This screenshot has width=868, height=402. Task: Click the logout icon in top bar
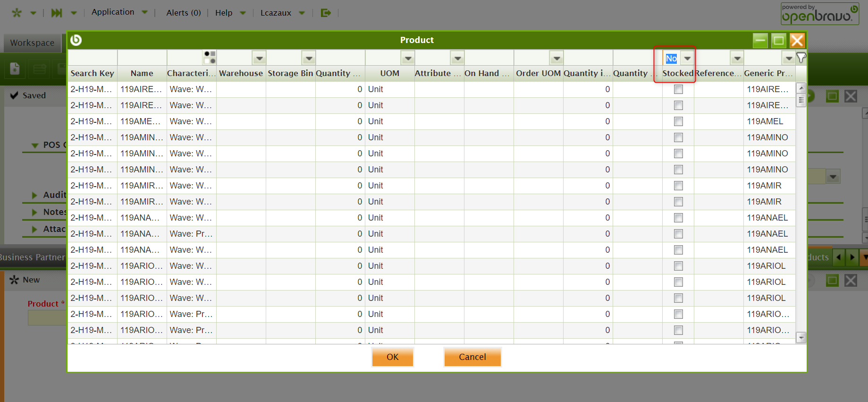[326, 13]
